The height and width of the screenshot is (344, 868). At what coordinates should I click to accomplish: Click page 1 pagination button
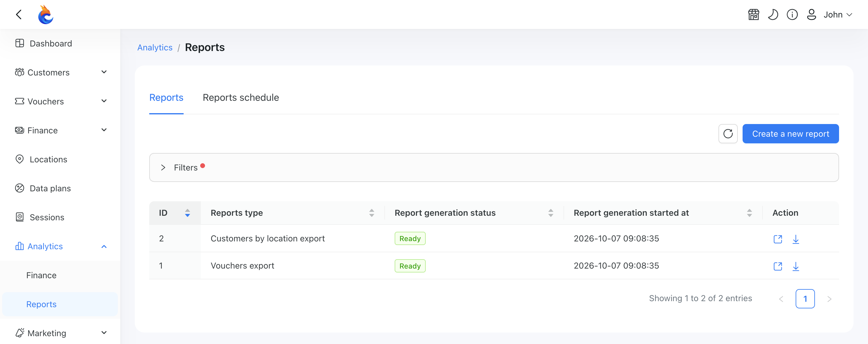point(805,299)
